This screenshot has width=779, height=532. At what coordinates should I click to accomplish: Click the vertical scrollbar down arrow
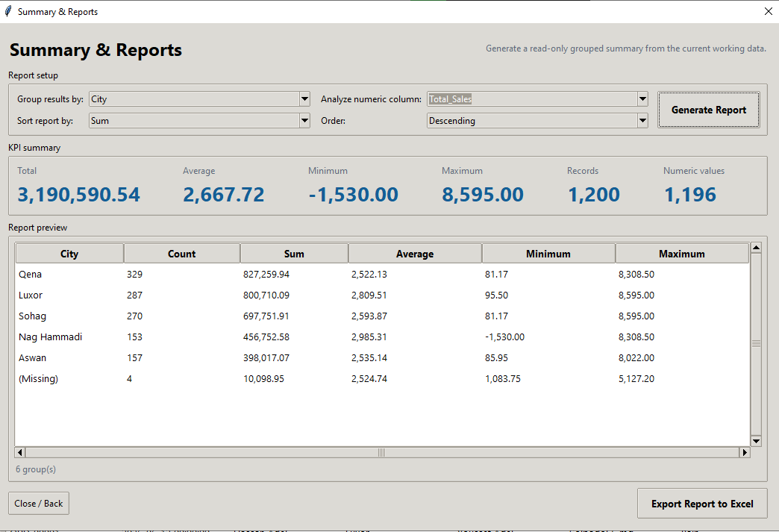(756, 441)
